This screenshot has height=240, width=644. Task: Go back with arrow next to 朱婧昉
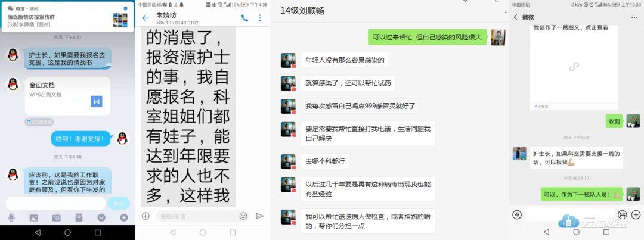[145, 18]
